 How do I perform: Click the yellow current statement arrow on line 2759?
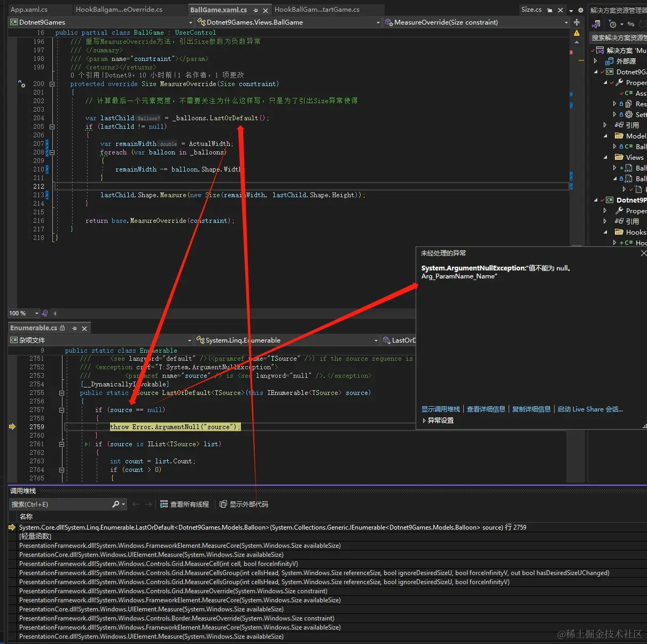[x=12, y=426]
